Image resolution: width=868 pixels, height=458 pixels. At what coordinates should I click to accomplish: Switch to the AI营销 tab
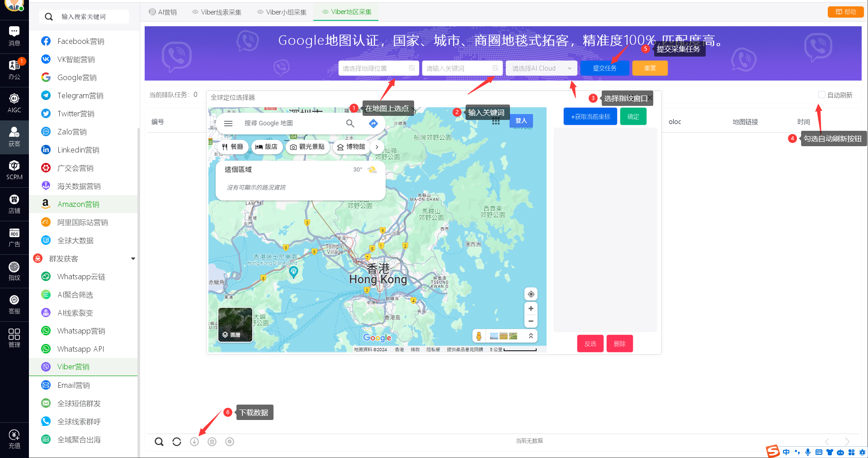(x=163, y=12)
